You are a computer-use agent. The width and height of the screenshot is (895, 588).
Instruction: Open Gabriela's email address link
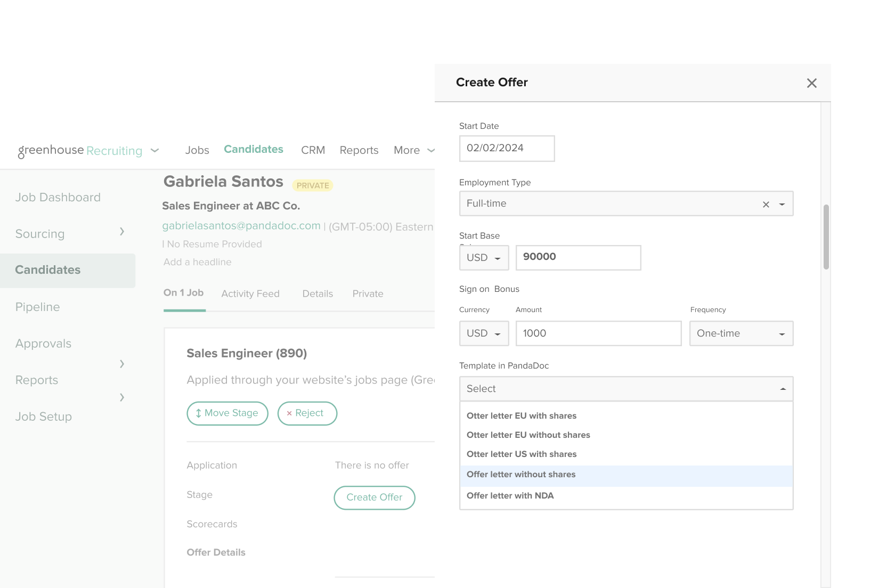point(241,226)
